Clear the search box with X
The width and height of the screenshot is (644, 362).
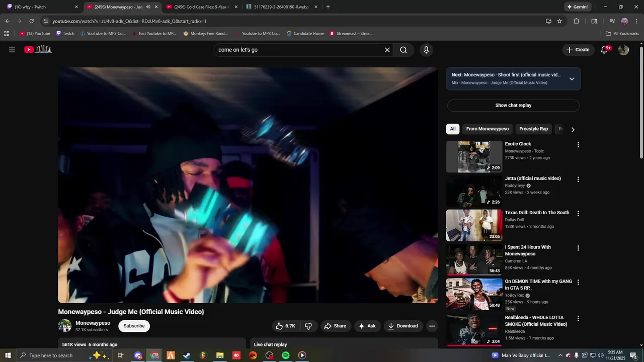point(387,50)
